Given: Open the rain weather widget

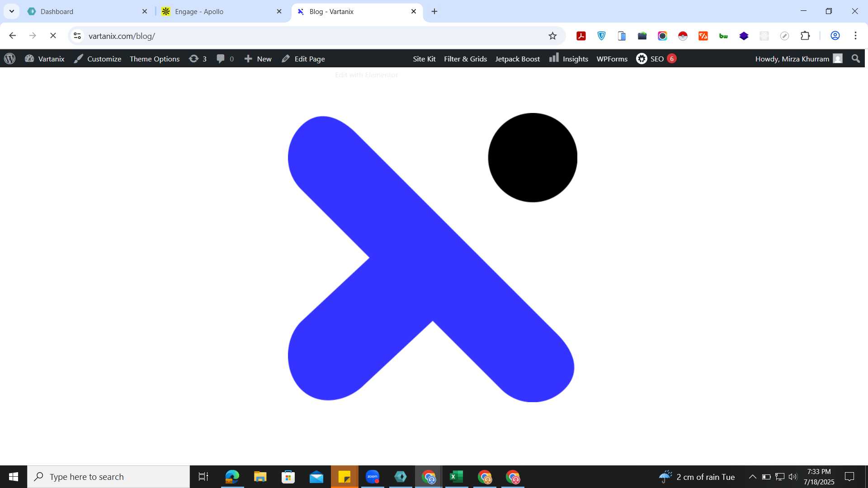Looking at the screenshot, I should [x=697, y=477].
